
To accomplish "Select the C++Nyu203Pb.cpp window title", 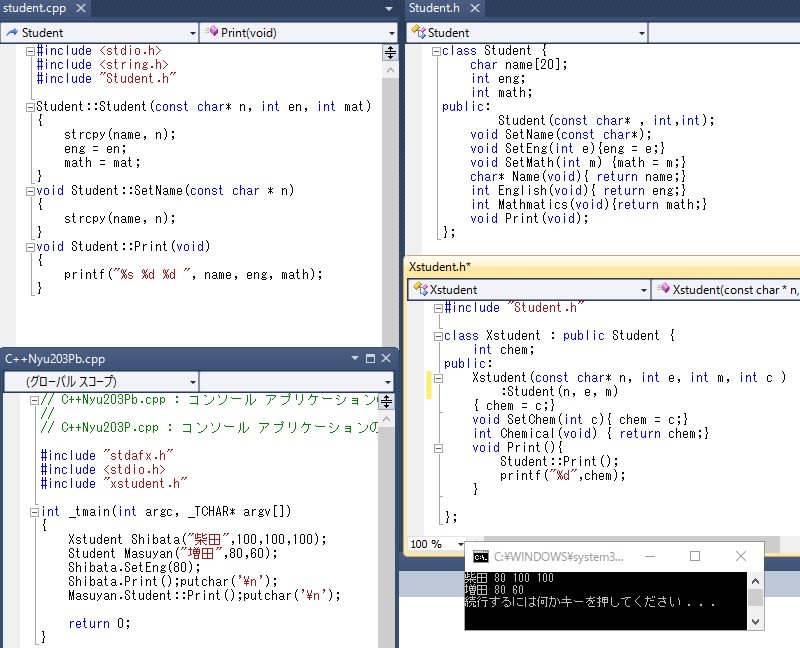I will [55, 359].
